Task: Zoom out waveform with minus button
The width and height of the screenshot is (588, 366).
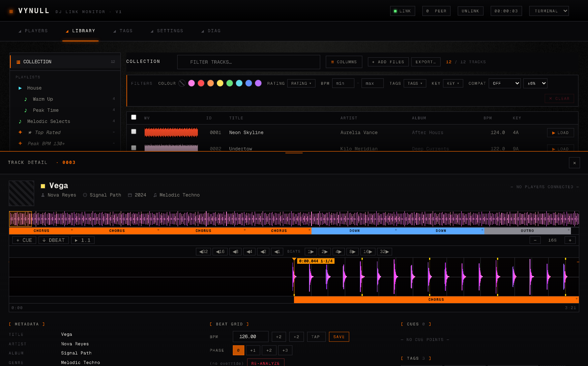Action: tap(535, 240)
